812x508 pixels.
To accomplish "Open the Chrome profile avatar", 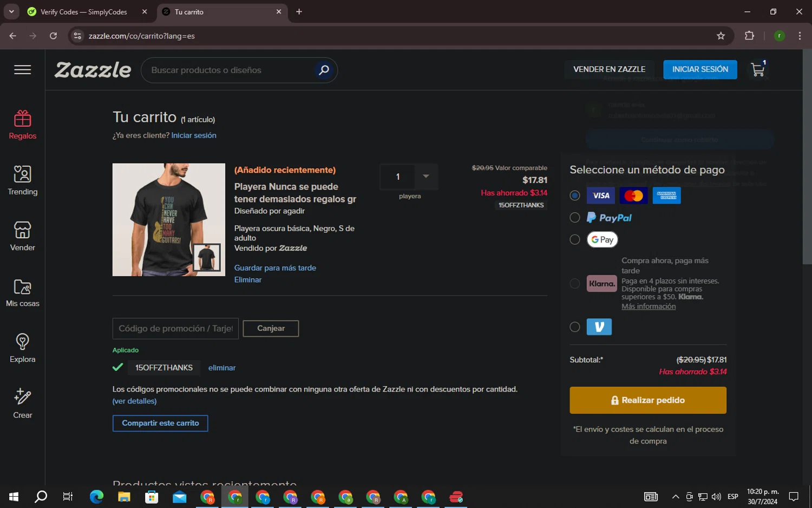I will 780,36.
